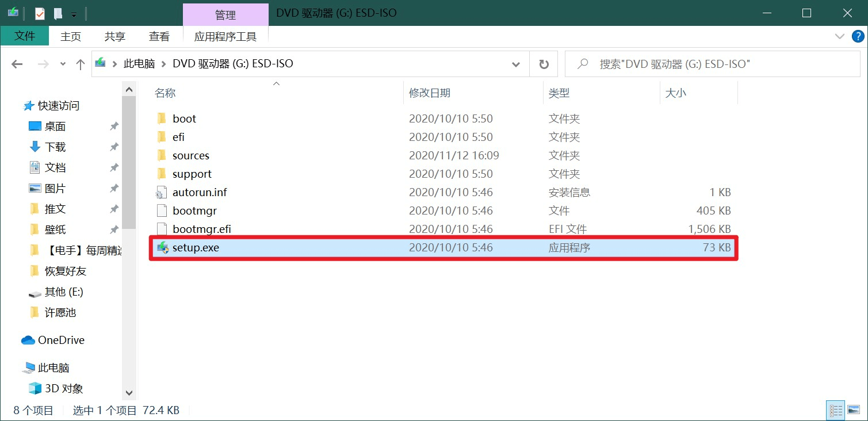
Task: Open the quick access toolbar customize dropdown
Action: pyautogui.click(x=74, y=13)
